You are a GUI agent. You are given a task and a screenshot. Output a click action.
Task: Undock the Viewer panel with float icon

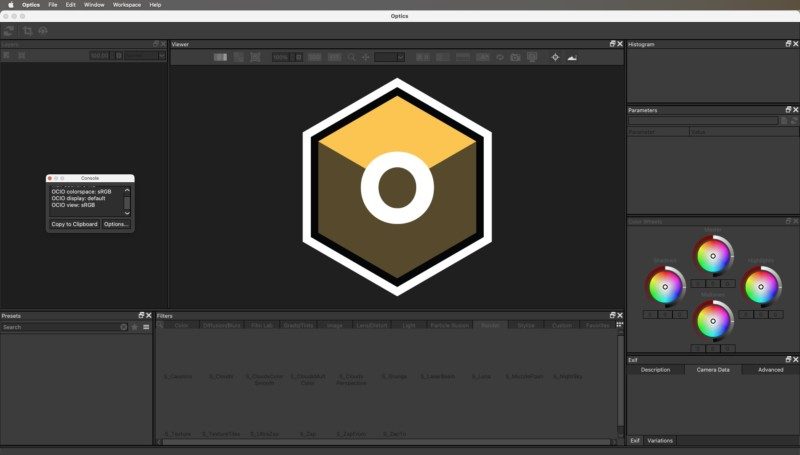[x=613, y=44]
